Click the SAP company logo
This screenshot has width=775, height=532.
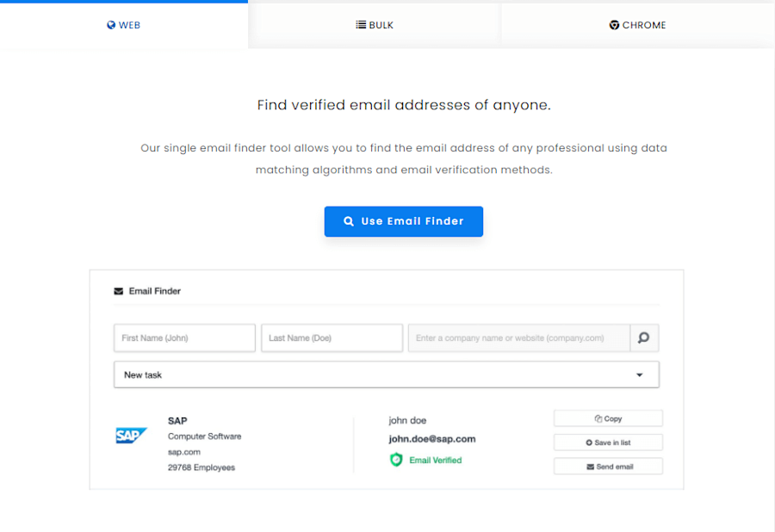[x=131, y=436]
